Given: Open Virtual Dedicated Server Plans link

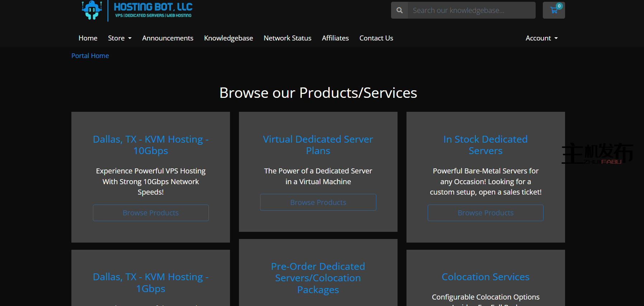Looking at the screenshot, I should coord(318,145).
